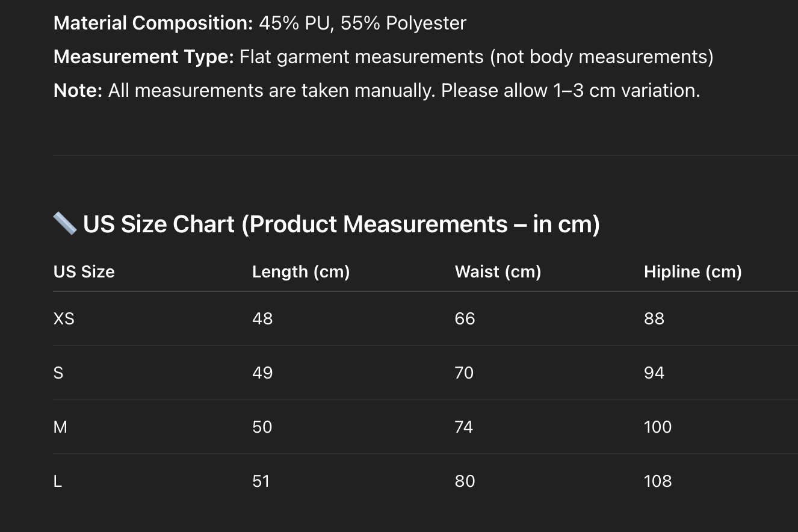Click the XS length value 48
The image size is (798, 532).
pyautogui.click(x=262, y=318)
